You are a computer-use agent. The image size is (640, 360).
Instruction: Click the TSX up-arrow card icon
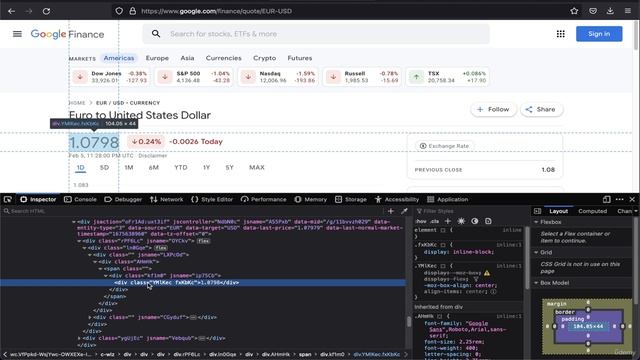(416, 77)
